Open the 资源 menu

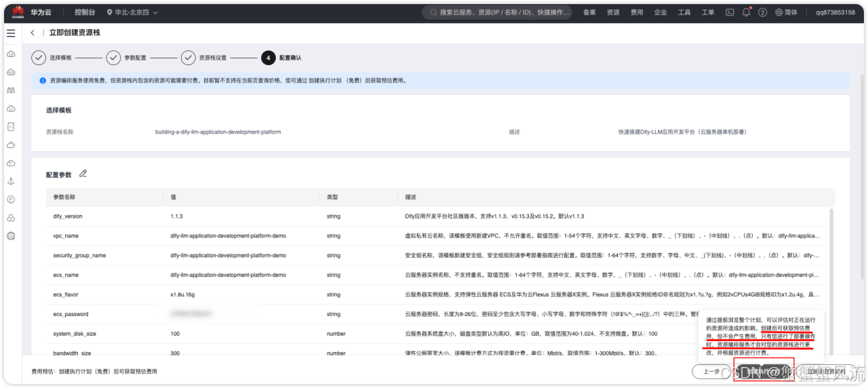point(613,12)
